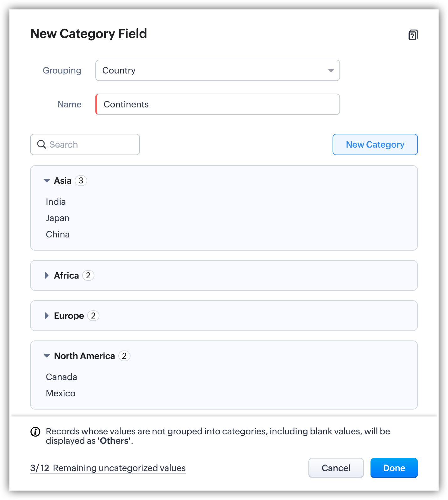The image size is (448, 500).
Task: Select India in the Asia category
Action: click(56, 202)
